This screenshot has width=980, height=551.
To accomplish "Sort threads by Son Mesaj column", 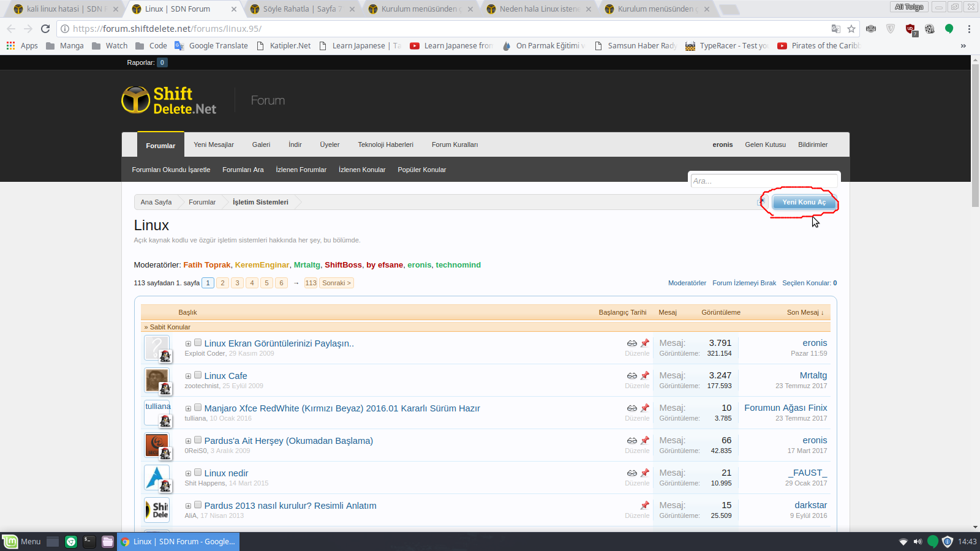I will click(x=805, y=312).
